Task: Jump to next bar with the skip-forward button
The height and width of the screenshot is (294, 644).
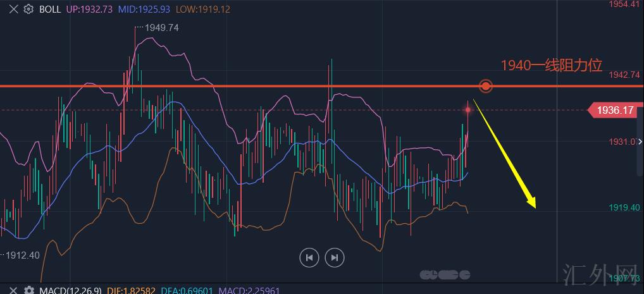Action: 335,257
